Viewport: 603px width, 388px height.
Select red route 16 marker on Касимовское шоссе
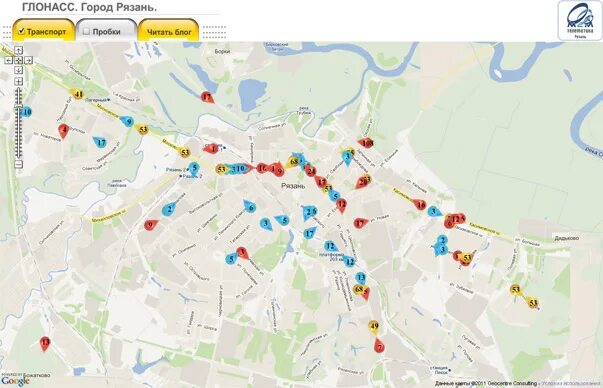[x=420, y=205]
